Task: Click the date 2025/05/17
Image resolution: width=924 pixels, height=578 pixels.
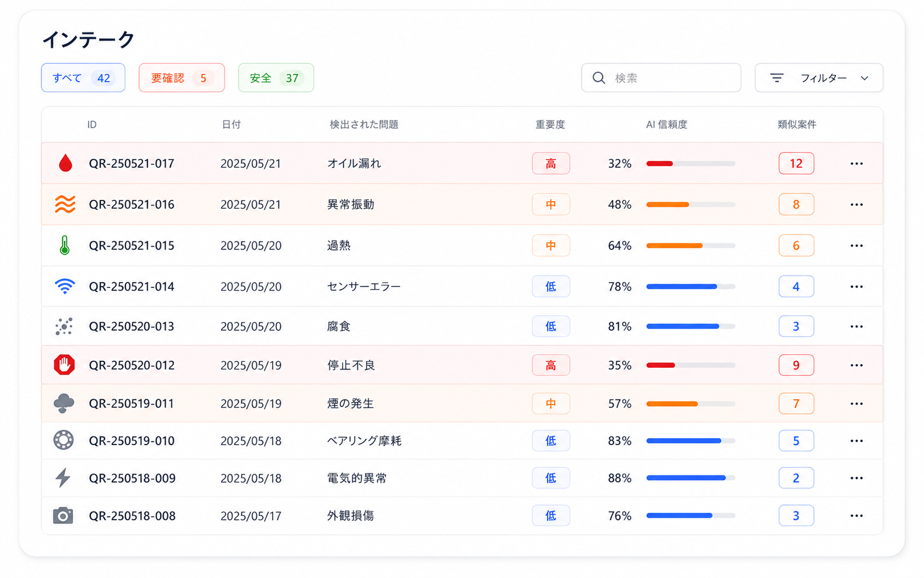Action: pyautogui.click(x=251, y=516)
